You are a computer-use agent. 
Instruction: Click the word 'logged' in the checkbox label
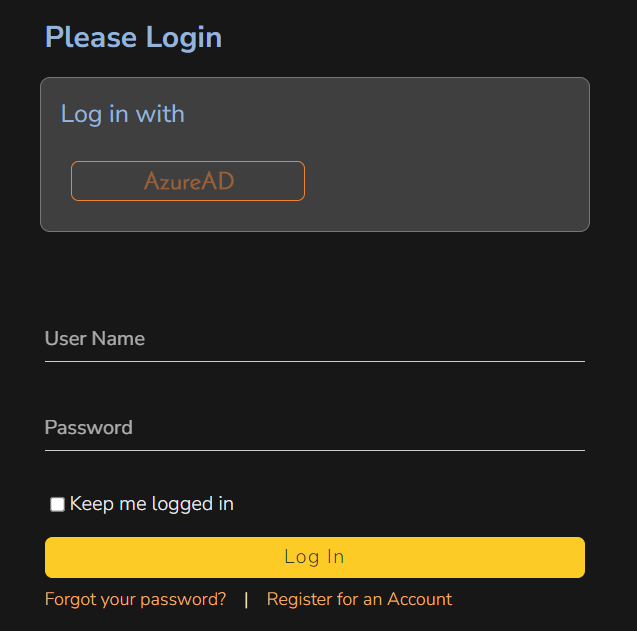pos(182,504)
